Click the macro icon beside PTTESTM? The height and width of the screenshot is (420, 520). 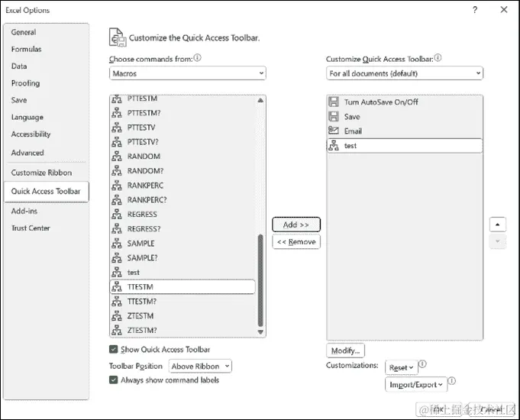(x=116, y=113)
